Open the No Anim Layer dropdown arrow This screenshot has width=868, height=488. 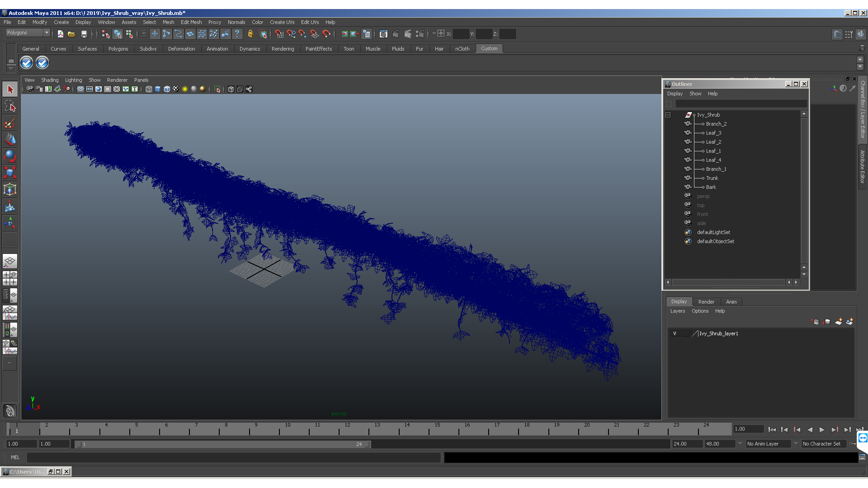coord(740,444)
